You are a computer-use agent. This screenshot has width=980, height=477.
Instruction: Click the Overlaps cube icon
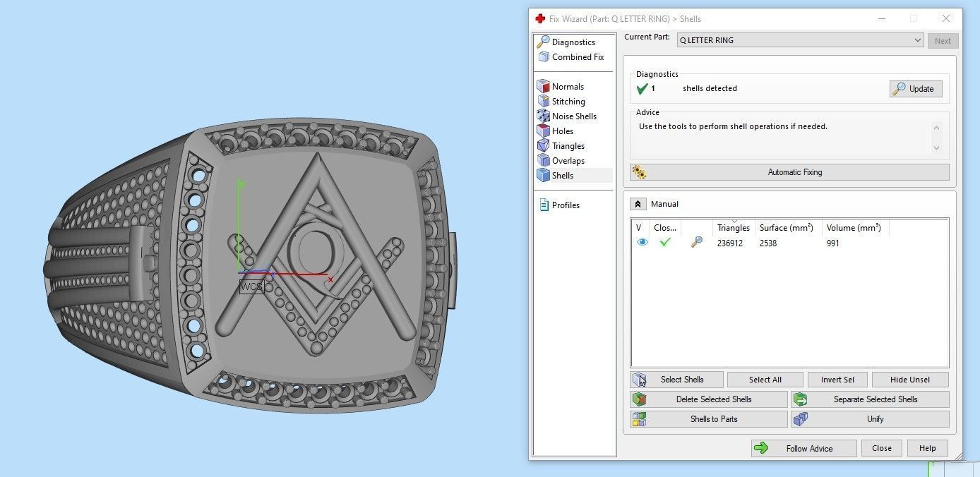[543, 160]
